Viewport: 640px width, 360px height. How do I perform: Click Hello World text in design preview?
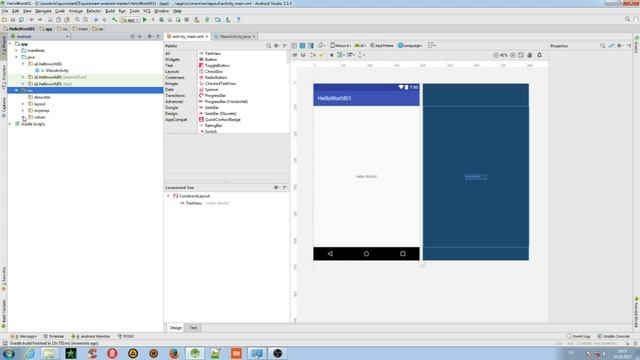pos(366,176)
